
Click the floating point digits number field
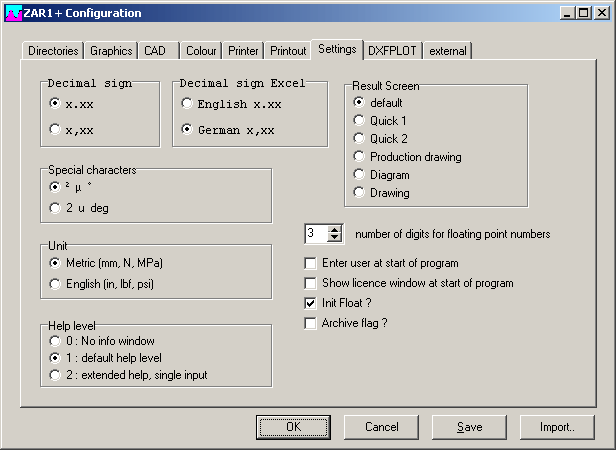[x=315, y=234]
